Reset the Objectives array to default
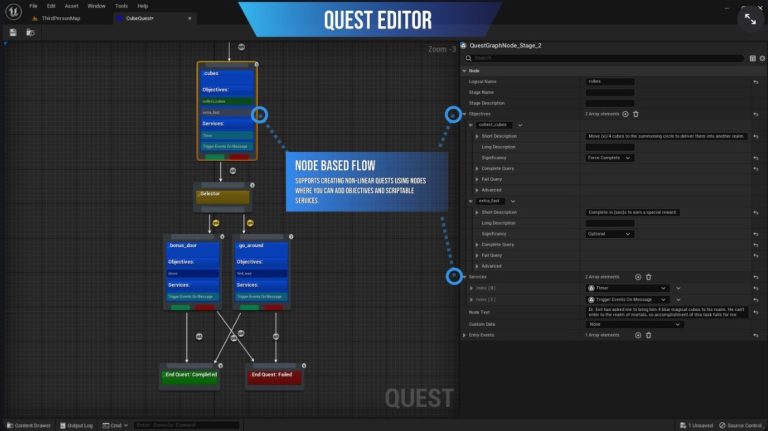 click(x=756, y=114)
